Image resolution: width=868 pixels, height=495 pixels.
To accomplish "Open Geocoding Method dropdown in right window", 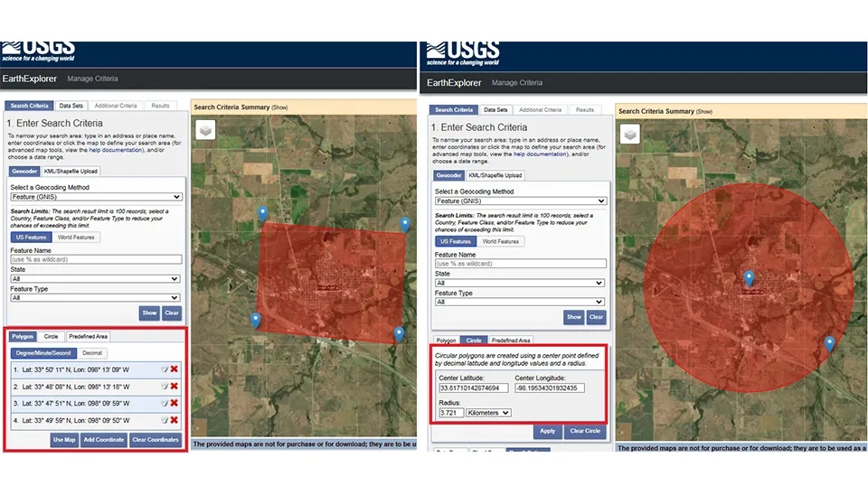I will pyautogui.click(x=521, y=201).
